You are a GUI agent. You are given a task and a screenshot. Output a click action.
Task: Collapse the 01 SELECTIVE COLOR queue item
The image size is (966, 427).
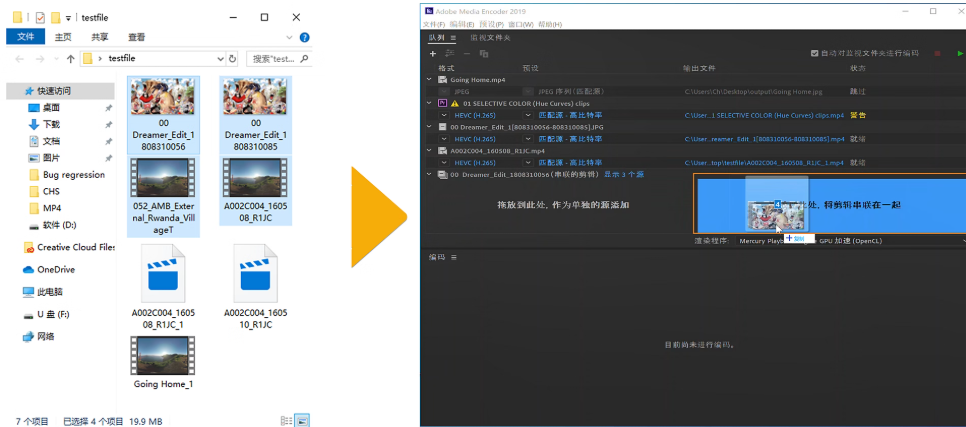429,103
